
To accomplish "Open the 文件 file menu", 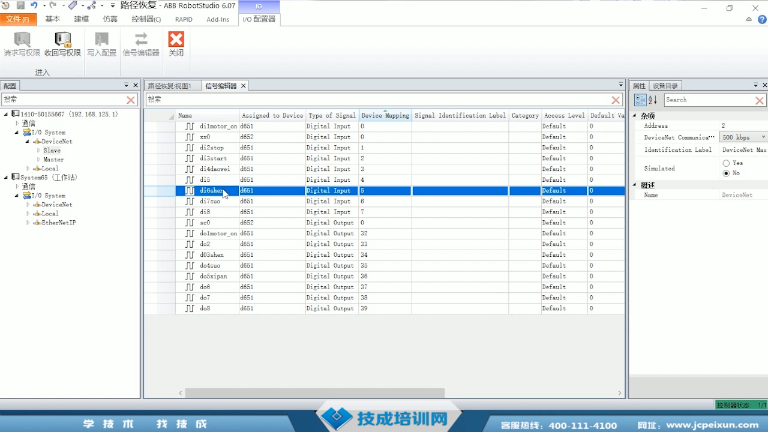I will click(17, 19).
